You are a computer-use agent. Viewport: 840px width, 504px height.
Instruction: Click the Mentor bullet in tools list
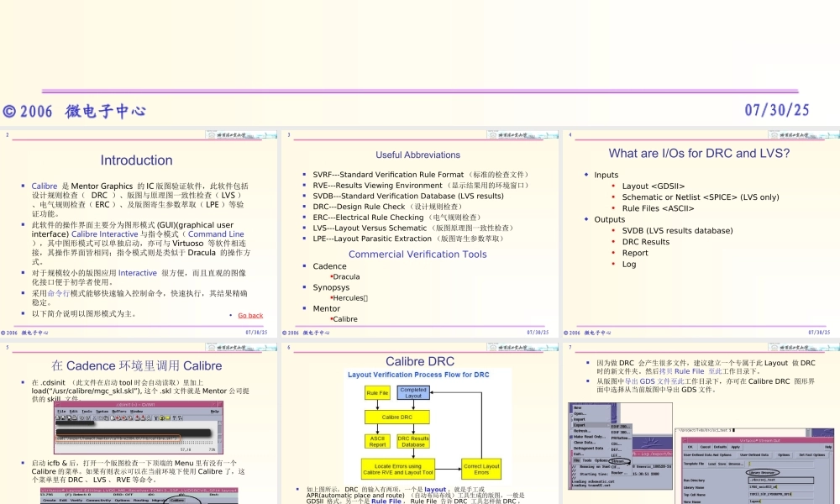[326, 309]
